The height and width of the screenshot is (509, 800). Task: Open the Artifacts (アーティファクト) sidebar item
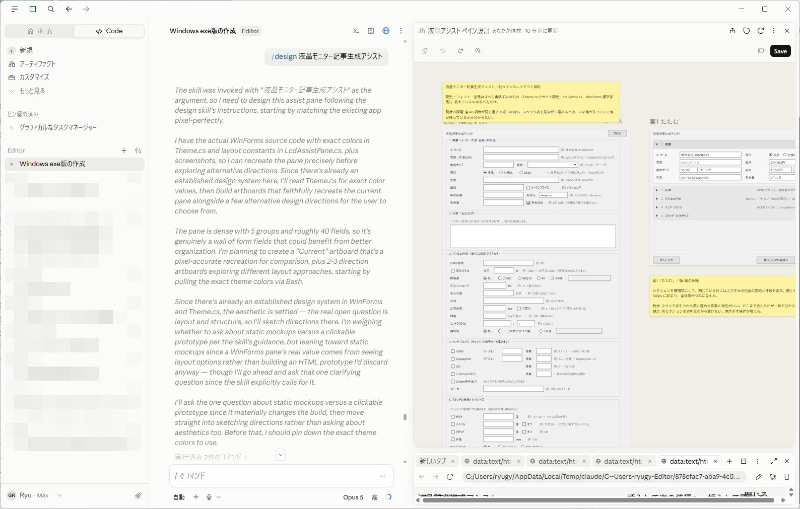[x=32, y=64]
